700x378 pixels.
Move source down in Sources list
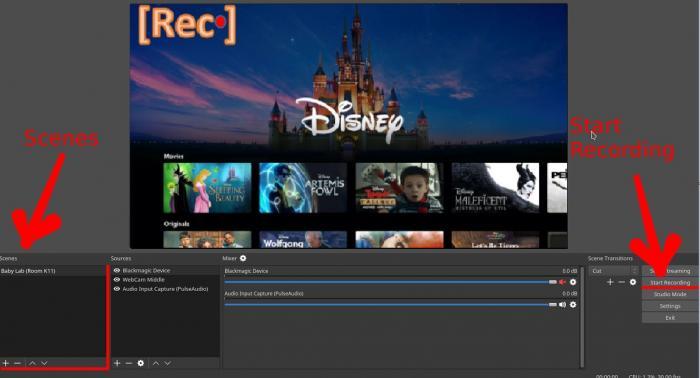click(167, 363)
